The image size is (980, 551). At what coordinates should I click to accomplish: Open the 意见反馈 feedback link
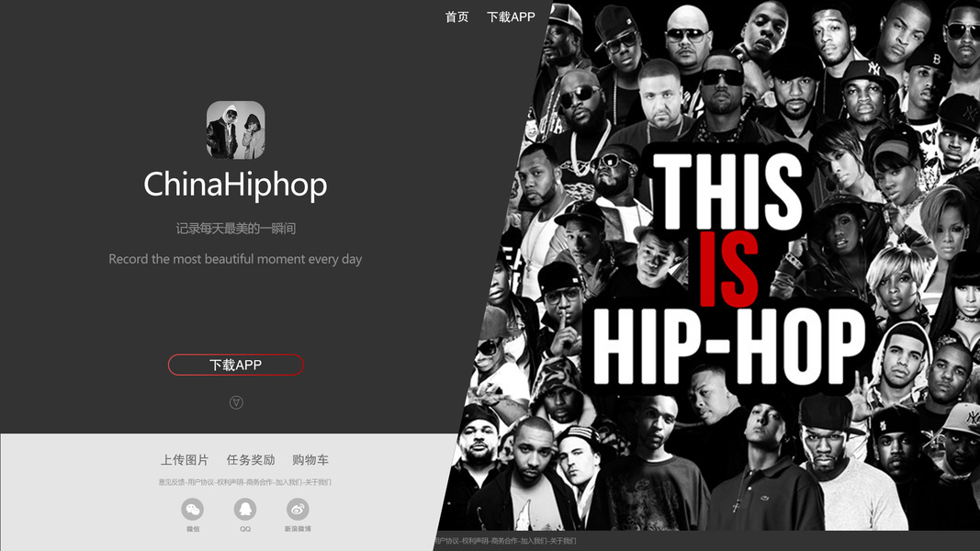point(171,482)
